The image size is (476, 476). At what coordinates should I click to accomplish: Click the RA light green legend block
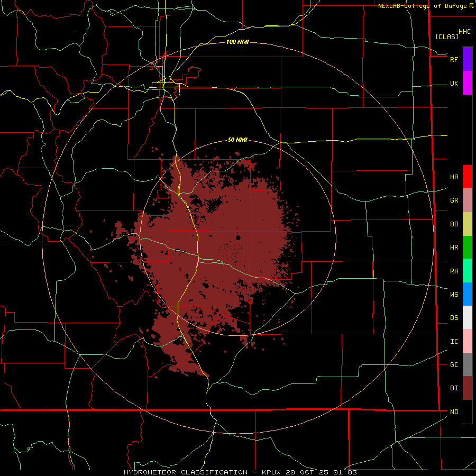(467, 271)
